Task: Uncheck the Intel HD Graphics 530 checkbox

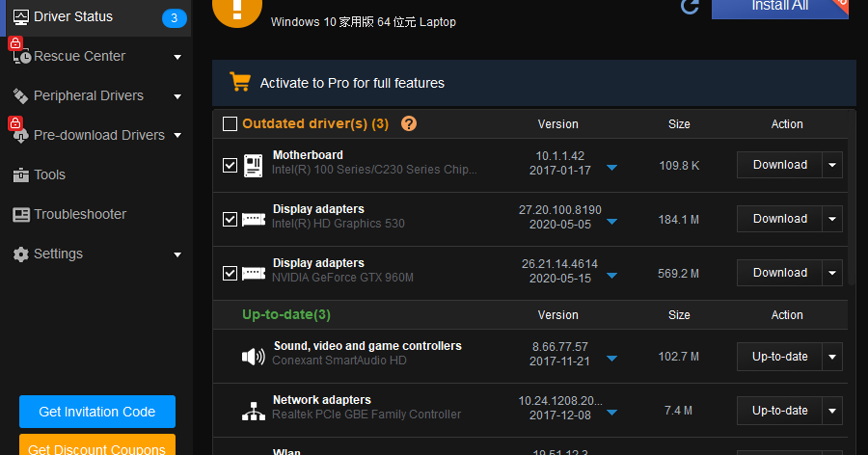Action: coord(230,219)
